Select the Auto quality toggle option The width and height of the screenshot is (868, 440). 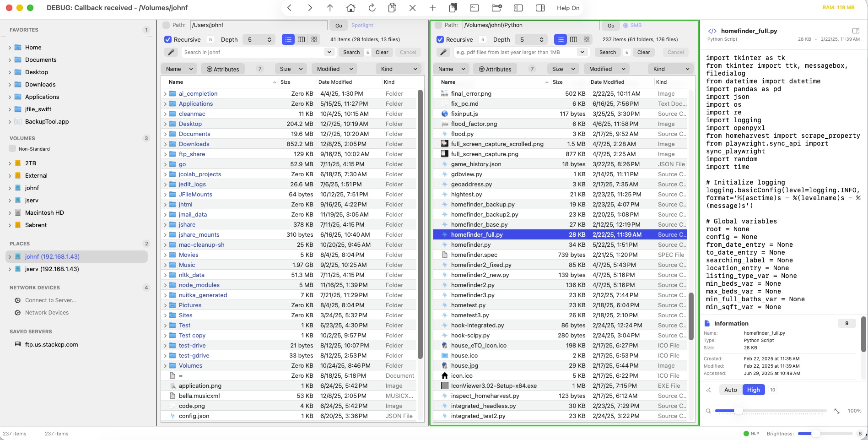click(x=731, y=390)
